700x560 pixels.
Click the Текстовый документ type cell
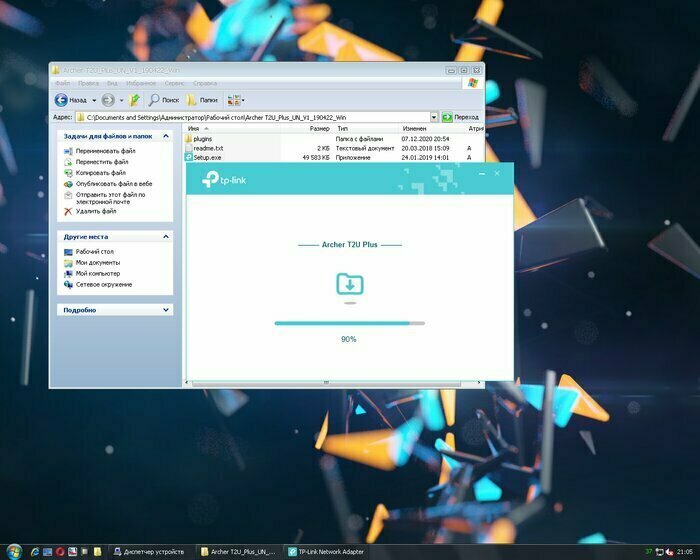pyautogui.click(x=365, y=148)
